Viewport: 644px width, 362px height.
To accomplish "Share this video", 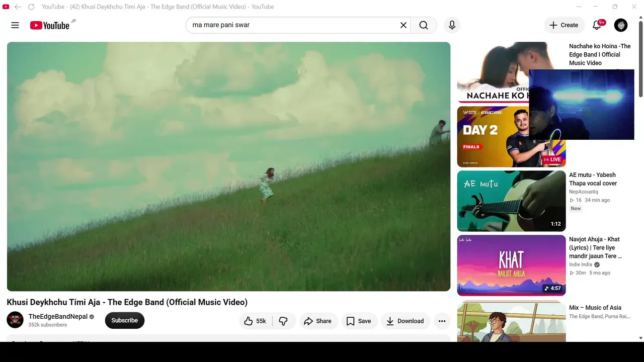I will [x=318, y=321].
